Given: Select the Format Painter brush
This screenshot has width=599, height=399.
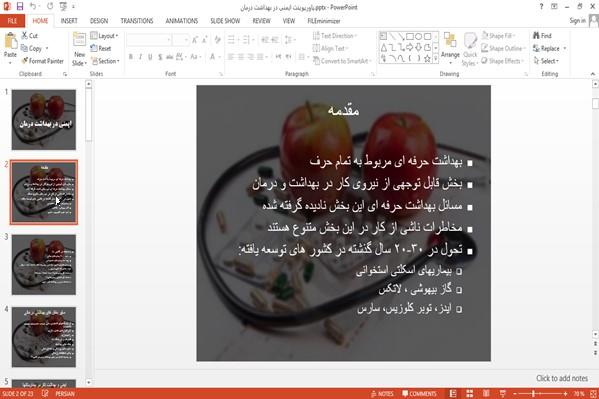Looking at the screenshot, I should click(x=25, y=61).
